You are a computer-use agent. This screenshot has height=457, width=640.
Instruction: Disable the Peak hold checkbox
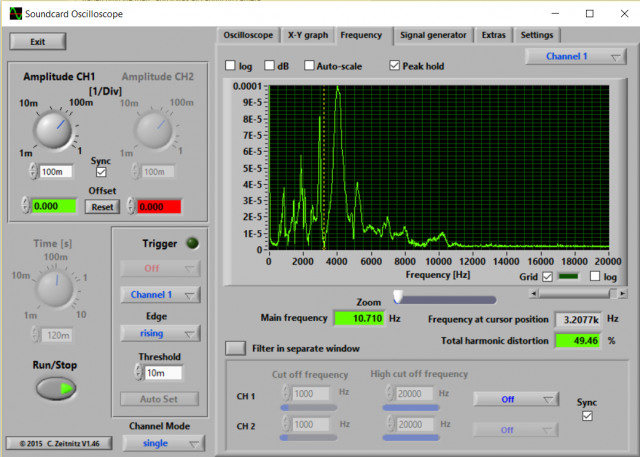[x=395, y=66]
